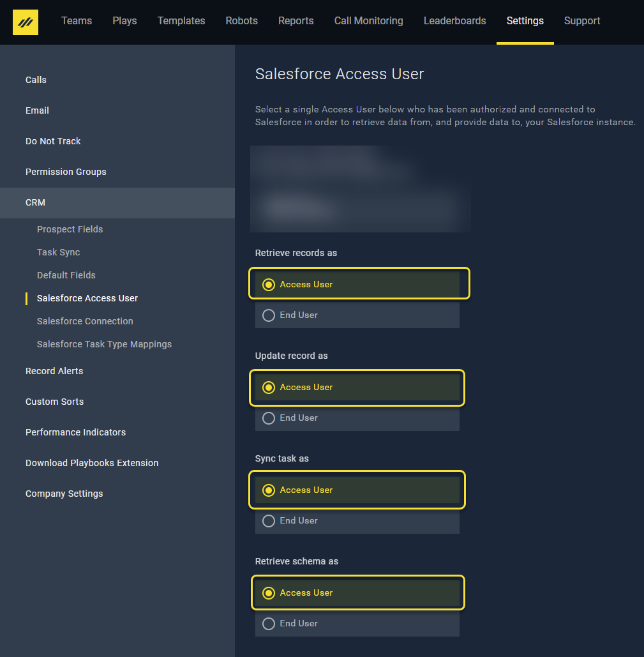Choose End User for Sync task as
This screenshot has width=644, height=657.
pyautogui.click(x=269, y=521)
